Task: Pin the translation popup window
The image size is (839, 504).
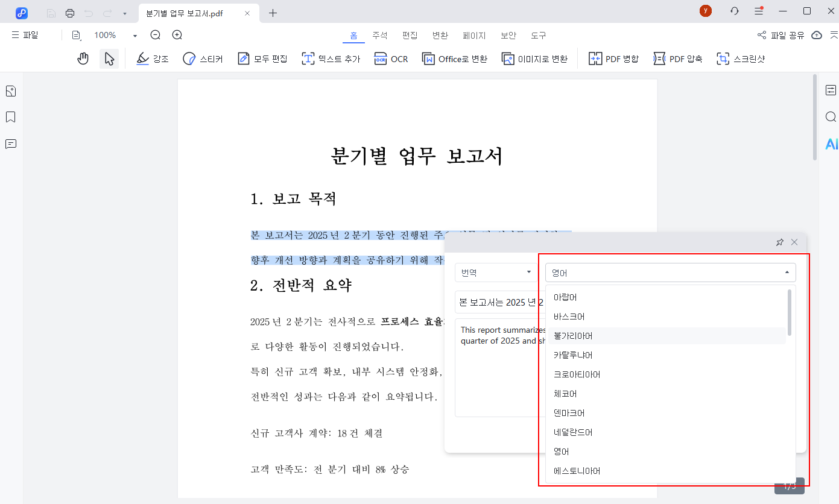Action: [x=779, y=242]
